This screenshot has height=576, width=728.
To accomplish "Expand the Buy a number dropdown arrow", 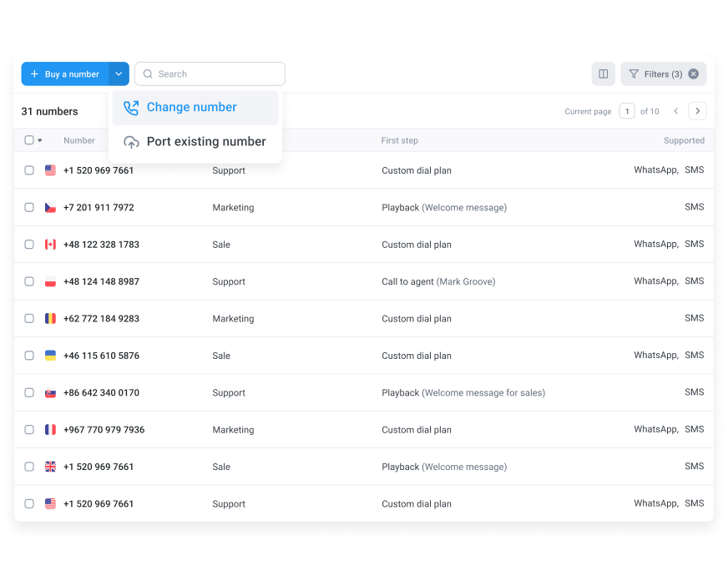I will click(119, 73).
